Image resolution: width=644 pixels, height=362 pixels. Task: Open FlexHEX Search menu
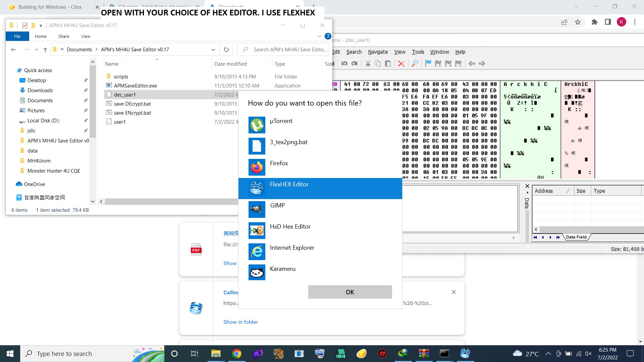tap(354, 52)
